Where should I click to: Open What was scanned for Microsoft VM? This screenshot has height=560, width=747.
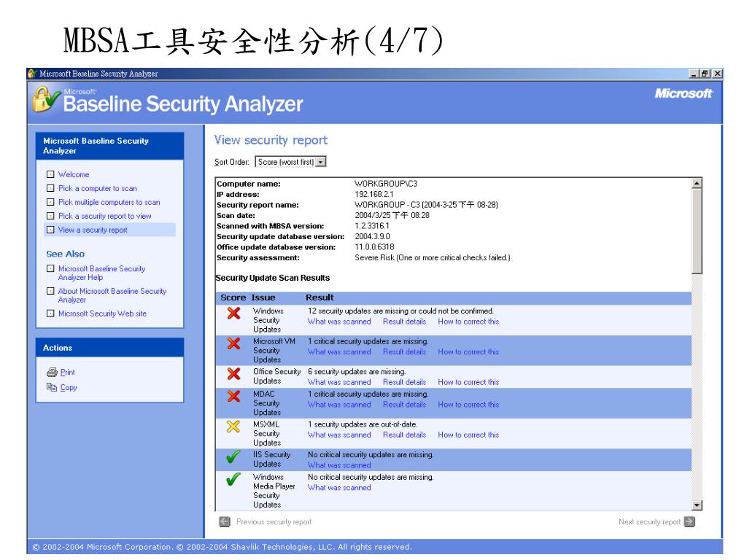[339, 352]
